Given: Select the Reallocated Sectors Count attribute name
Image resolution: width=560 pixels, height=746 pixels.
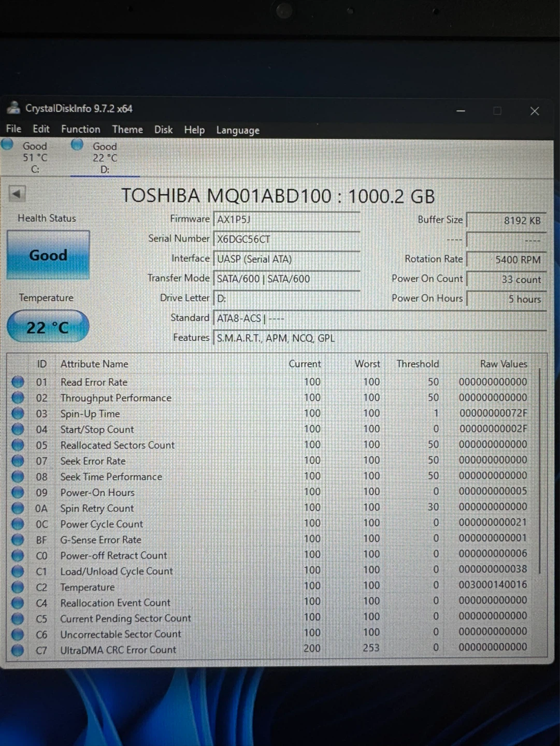Looking at the screenshot, I should pyautogui.click(x=118, y=445).
